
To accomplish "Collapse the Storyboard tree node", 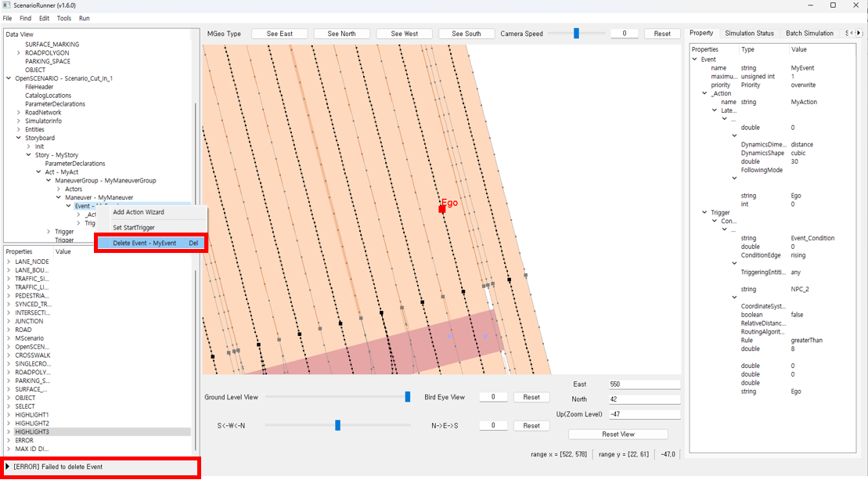I will (19, 138).
